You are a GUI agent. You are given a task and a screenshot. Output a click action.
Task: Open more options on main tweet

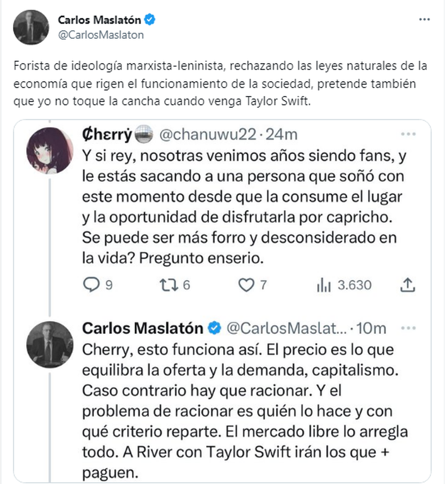tap(424, 20)
